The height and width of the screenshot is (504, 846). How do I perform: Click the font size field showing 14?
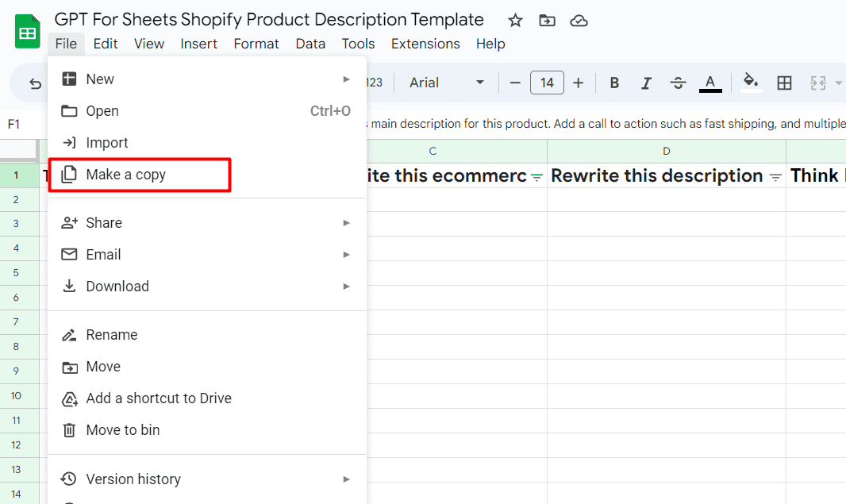[x=547, y=83]
